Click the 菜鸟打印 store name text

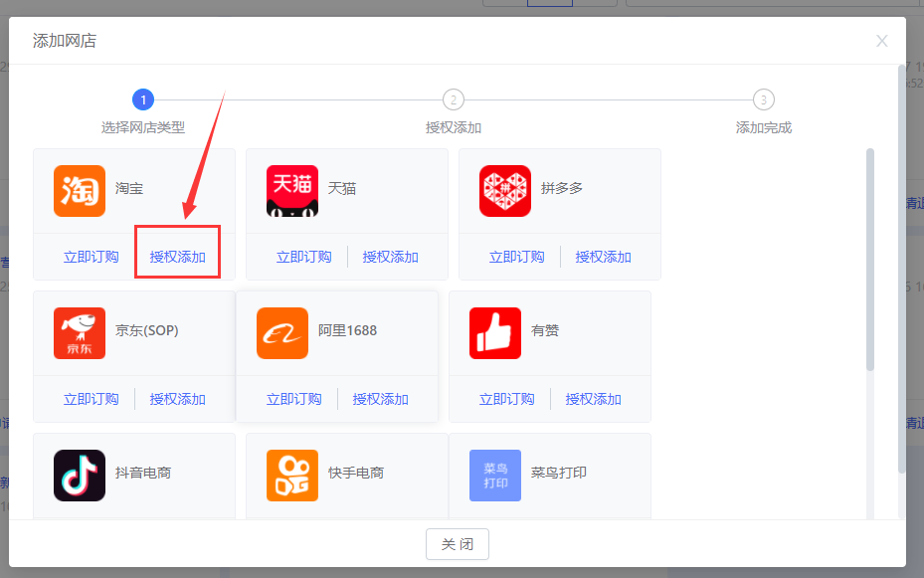pos(559,473)
